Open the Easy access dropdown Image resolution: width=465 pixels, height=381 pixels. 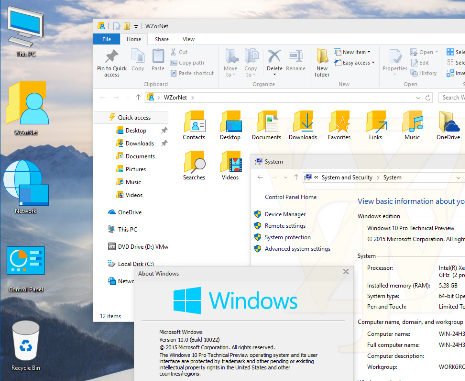click(x=354, y=63)
